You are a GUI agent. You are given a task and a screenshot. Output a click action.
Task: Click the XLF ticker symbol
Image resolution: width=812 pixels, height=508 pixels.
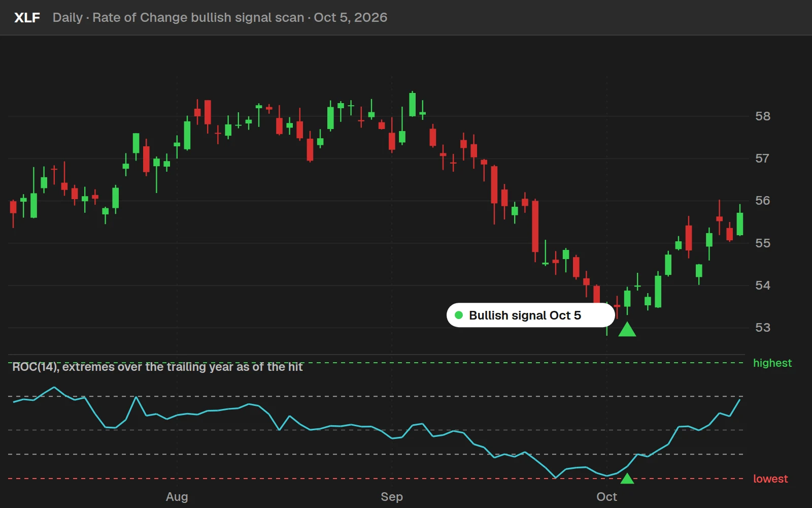click(27, 17)
